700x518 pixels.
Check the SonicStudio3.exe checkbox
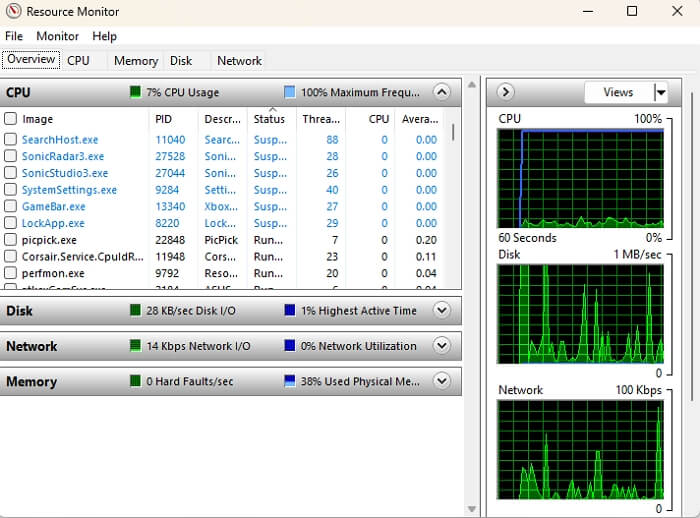(x=10, y=173)
